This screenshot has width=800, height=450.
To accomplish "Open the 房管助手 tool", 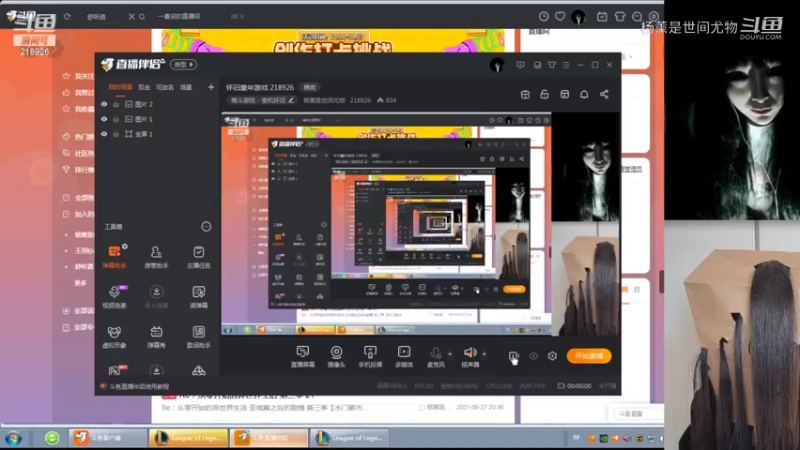I will tap(156, 257).
